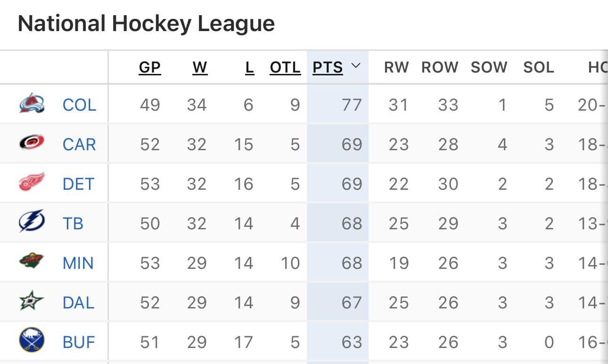Viewport: 608px width, 364px height.
Task: Click the National Hockey League heading
Action: tap(146, 23)
